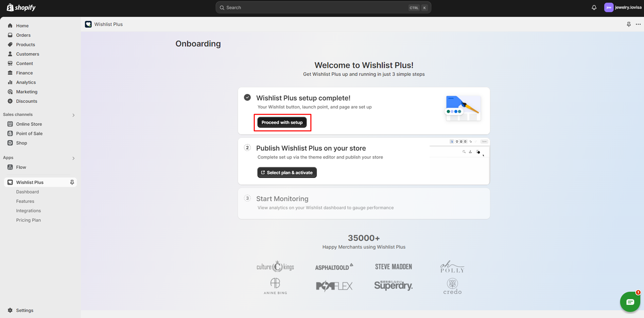Click the Home icon in sidebar
The image size is (644, 318).
(x=10, y=26)
